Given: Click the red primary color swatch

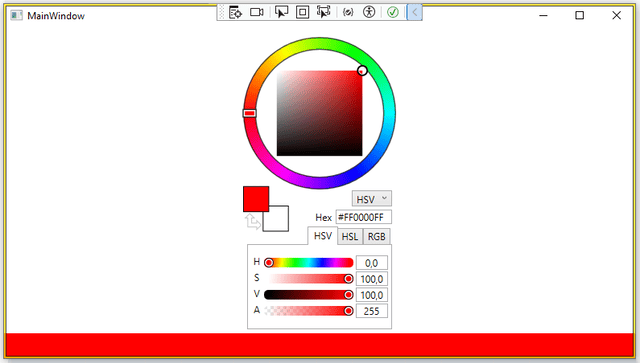Looking at the screenshot, I should [x=256, y=199].
